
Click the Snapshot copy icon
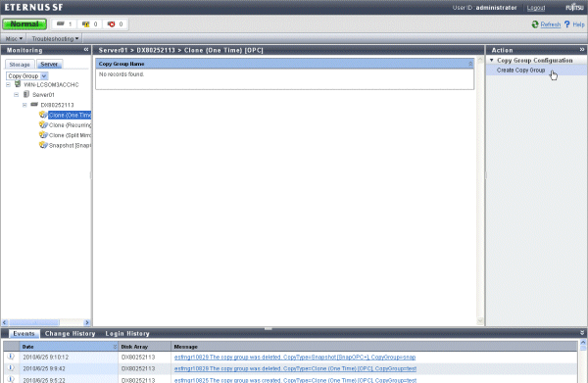pos(43,145)
